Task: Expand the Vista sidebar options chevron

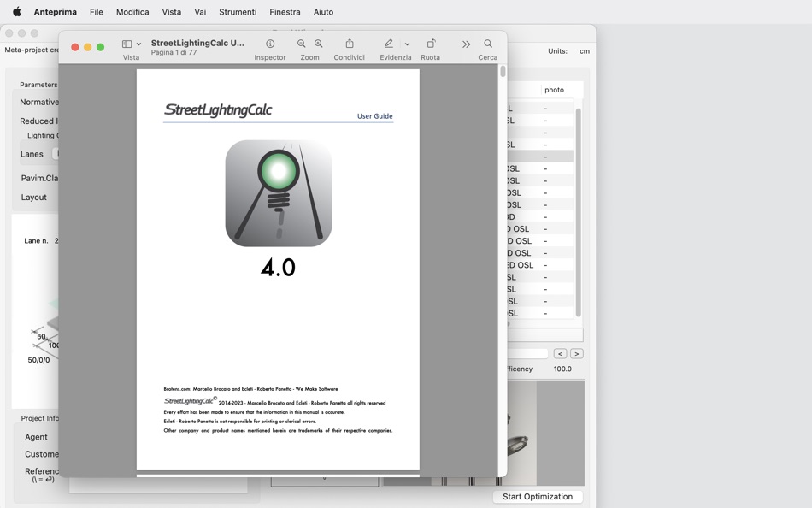Action: pyautogui.click(x=138, y=44)
